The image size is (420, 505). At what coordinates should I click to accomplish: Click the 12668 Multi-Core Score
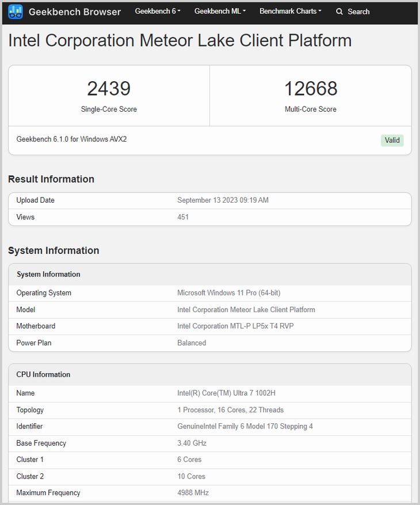coord(311,89)
